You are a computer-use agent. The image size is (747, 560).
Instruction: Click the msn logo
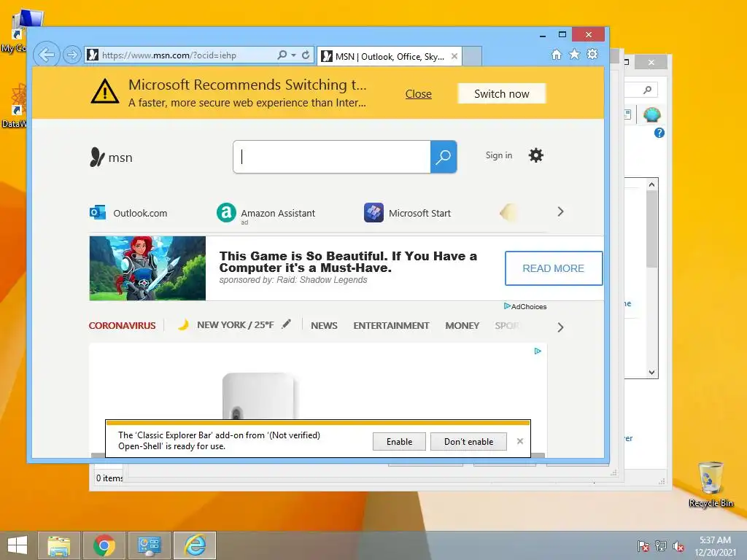(x=111, y=157)
